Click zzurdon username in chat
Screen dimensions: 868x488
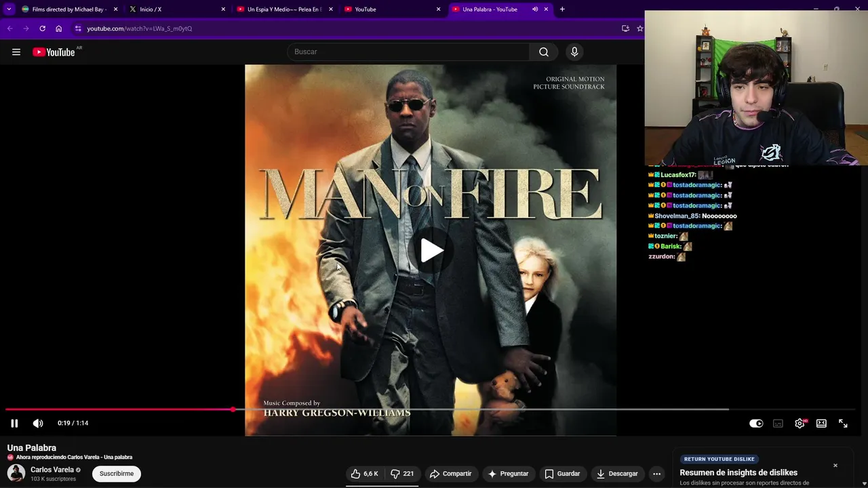pos(662,257)
